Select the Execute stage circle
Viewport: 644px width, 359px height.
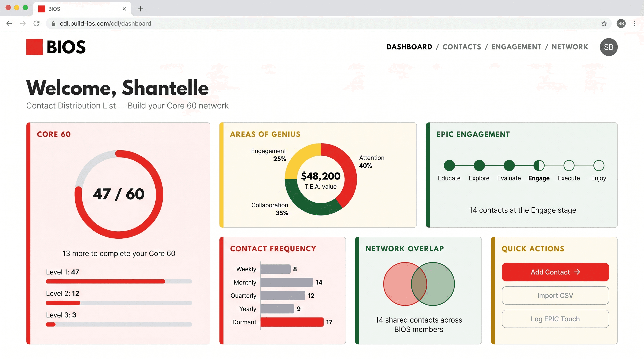point(569,165)
